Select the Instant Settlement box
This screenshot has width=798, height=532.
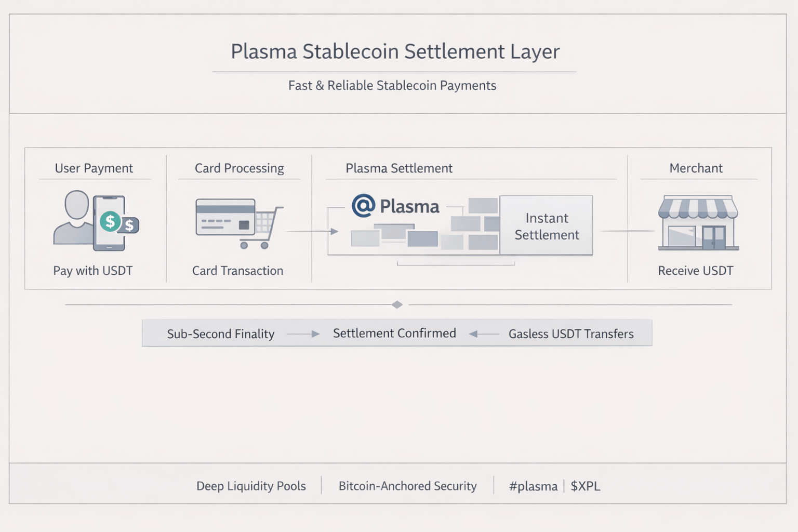click(x=547, y=225)
